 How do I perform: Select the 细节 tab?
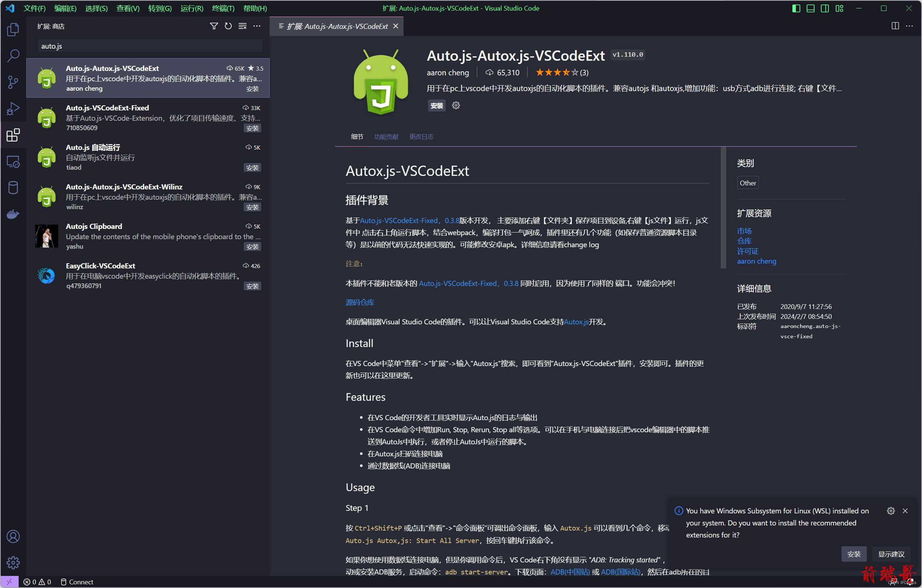(357, 137)
